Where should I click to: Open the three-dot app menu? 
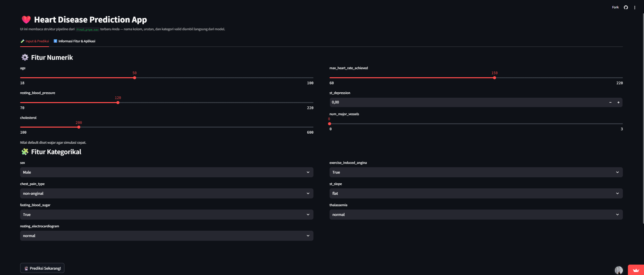(x=635, y=7)
